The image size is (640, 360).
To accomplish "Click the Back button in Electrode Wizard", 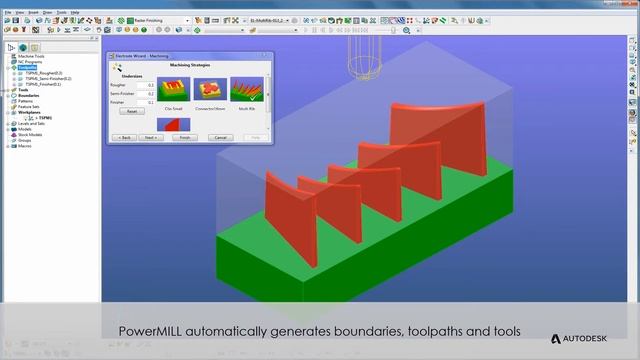I will coord(124,138).
